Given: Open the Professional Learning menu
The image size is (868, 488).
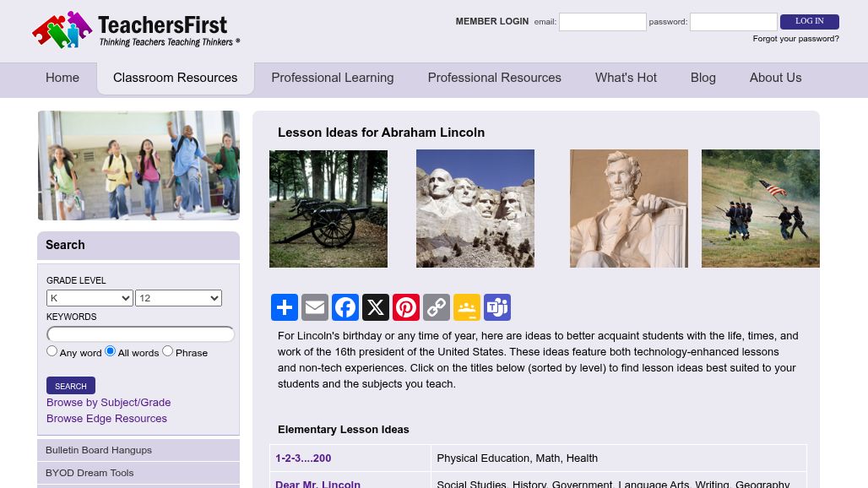Looking at the screenshot, I should [333, 78].
